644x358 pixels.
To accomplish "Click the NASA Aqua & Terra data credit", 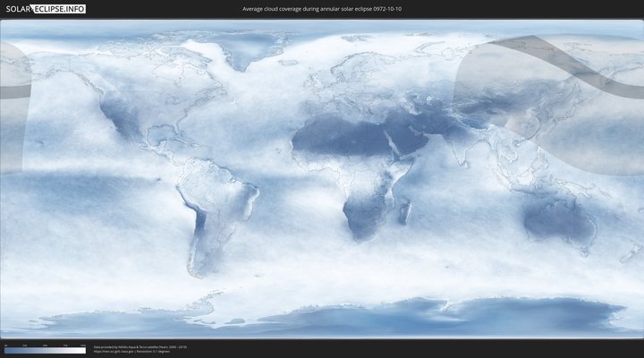I will (140, 346).
